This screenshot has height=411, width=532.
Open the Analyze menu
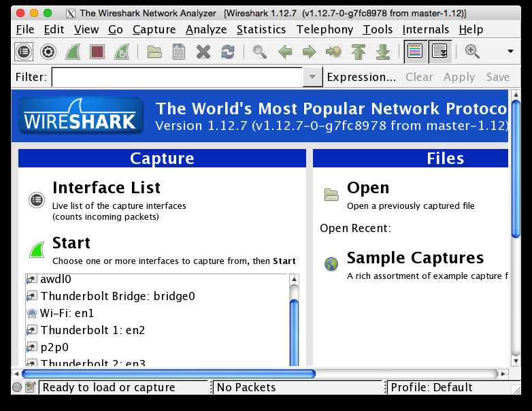(206, 29)
